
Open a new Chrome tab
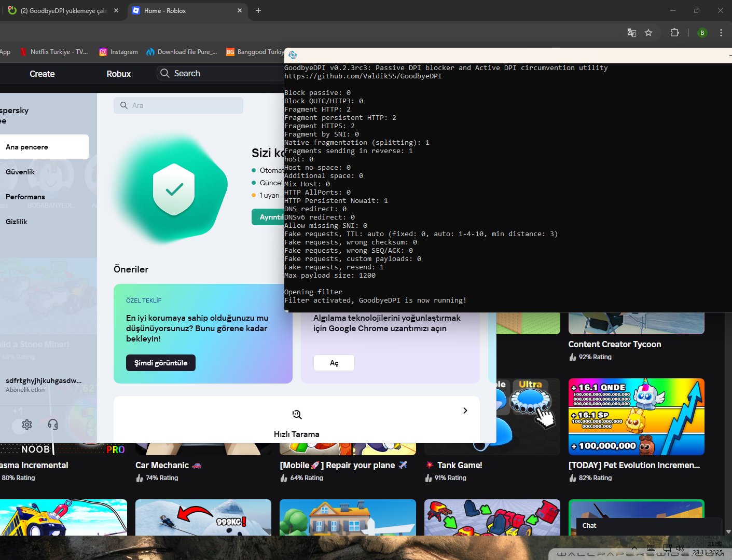pyautogui.click(x=258, y=10)
